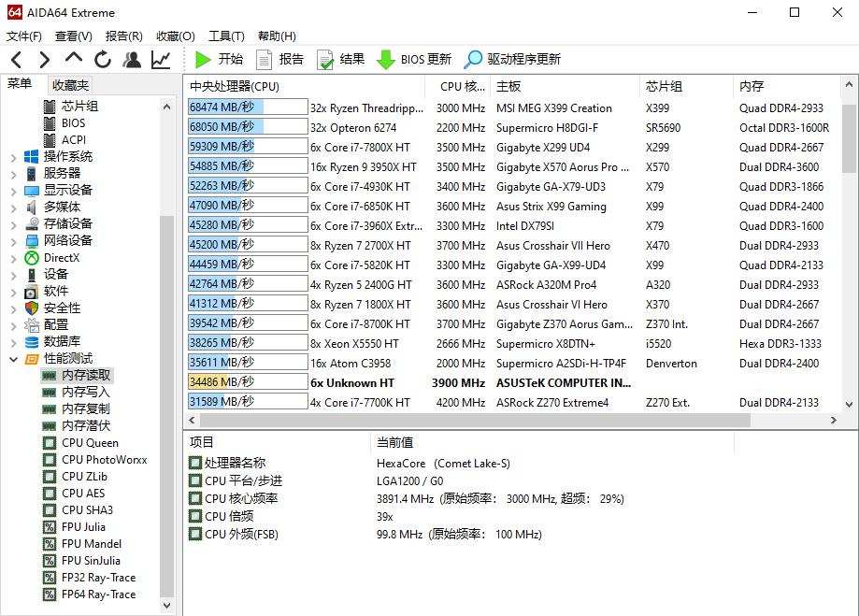Click 驱动程序更新 driver update button
The image size is (859, 616).
(512, 59)
